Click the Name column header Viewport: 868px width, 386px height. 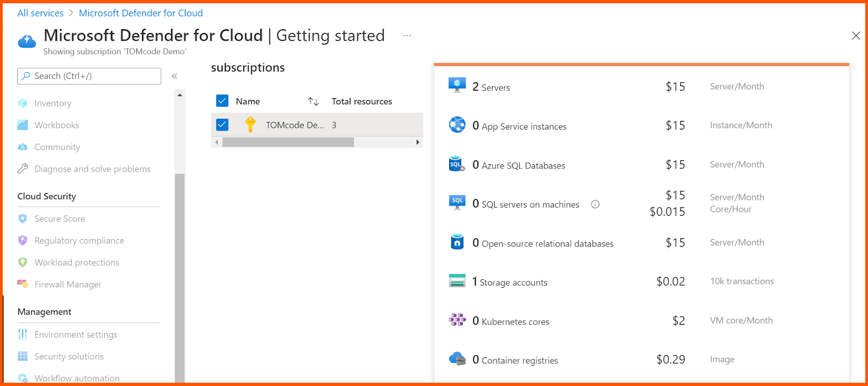point(247,101)
